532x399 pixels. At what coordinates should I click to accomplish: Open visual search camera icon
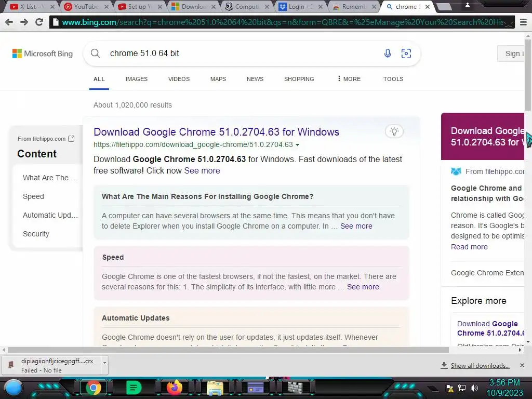406,54
